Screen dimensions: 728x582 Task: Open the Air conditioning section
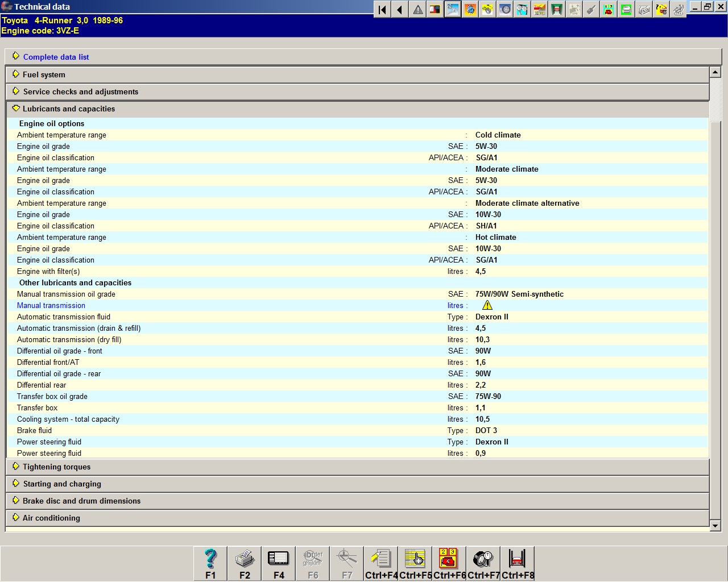(51, 518)
